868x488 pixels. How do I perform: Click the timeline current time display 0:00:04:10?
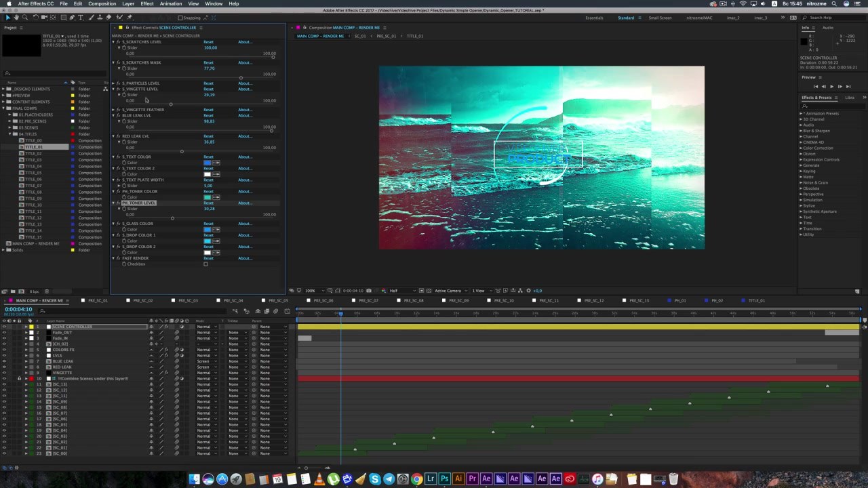18,309
